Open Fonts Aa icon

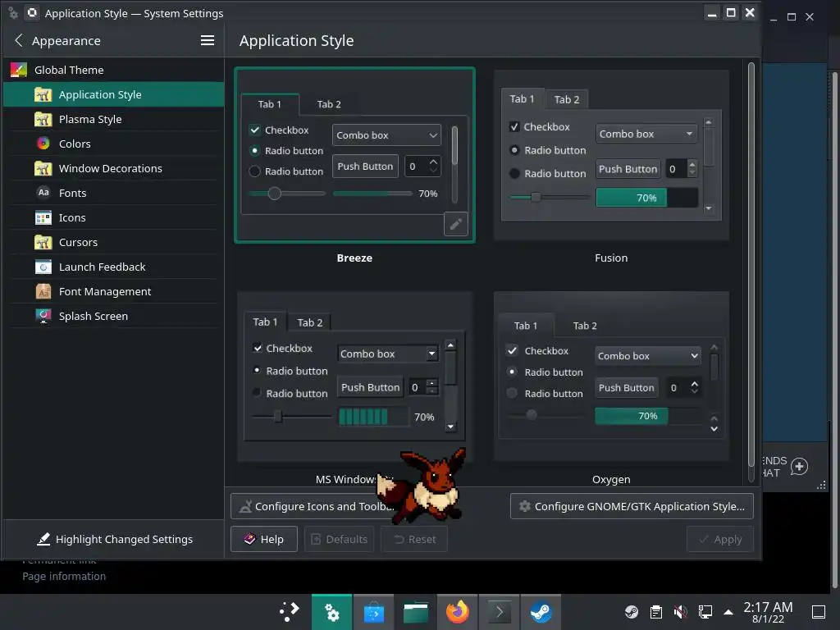click(x=43, y=192)
